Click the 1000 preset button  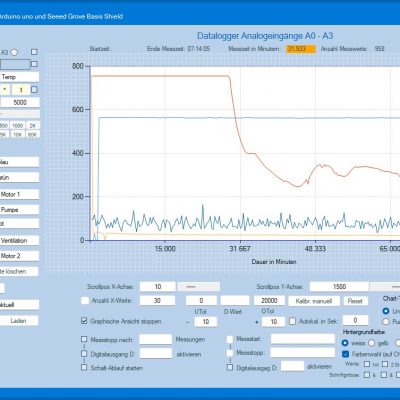(x=17, y=126)
